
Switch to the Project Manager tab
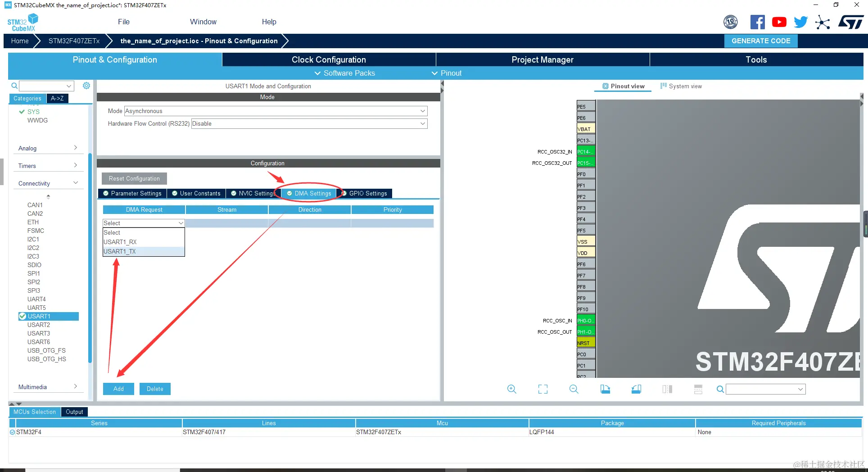(x=542, y=59)
